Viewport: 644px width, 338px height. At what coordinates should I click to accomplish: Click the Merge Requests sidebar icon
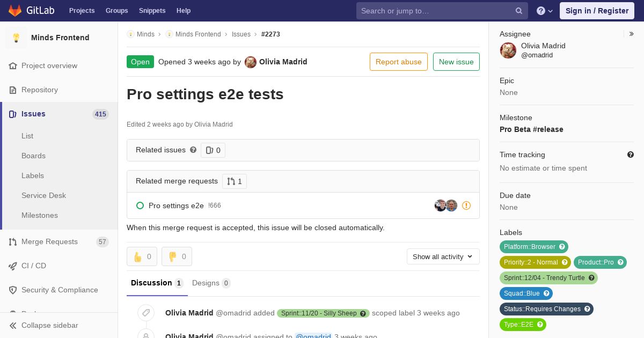(x=13, y=242)
